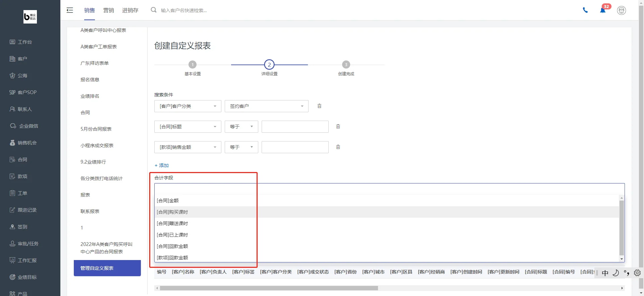Click the dropdown list vertical scrollbar thumb
644x296 pixels.
622,228
